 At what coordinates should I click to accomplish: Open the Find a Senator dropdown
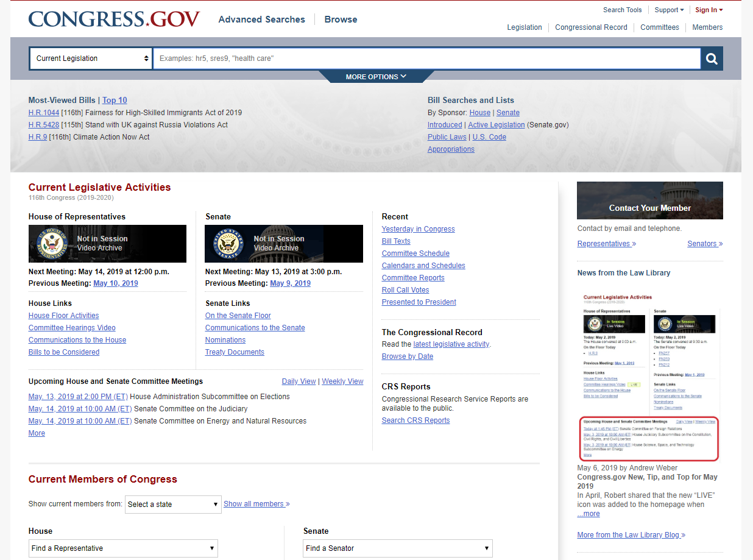[397, 548]
